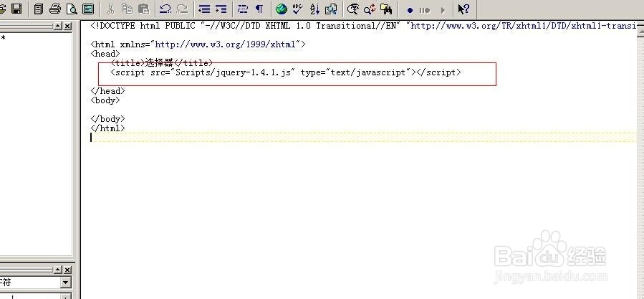Click the script src jquery-1.4.1.js line
The height and width of the screenshot is (299, 644).
click(x=286, y=72)
